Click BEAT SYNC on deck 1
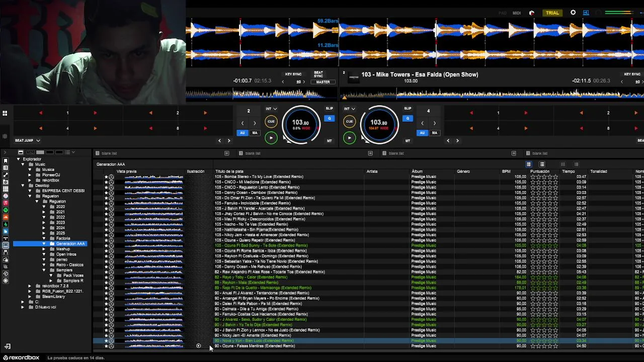The image size is (644, 362). pos(318,74)
